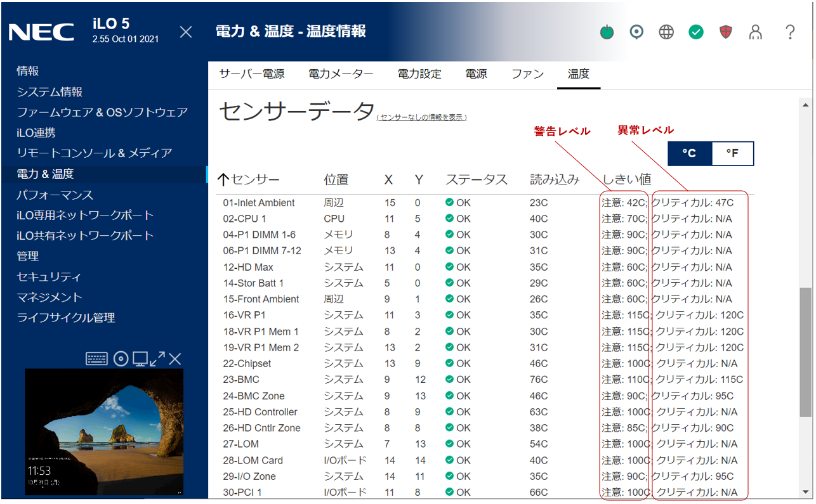816x504 pixels.
Task: Open the user account icon
Action: pyautogui.click(x=755, y=32)
